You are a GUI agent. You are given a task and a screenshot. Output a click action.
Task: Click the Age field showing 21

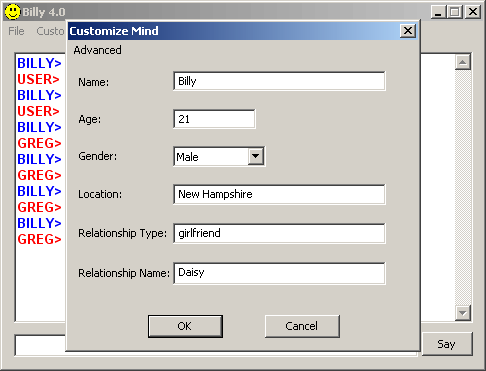click(x=214, y=119)
